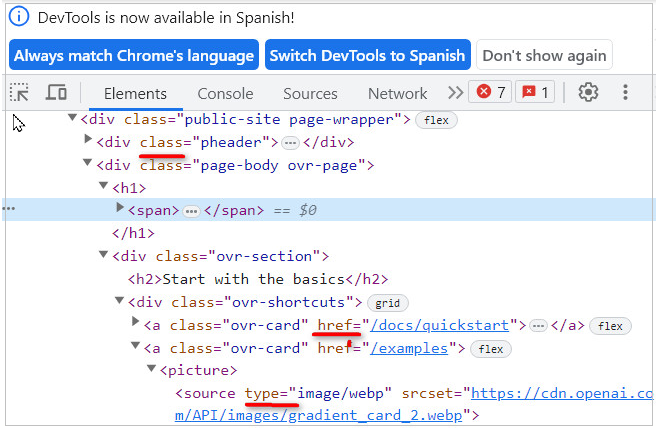Screen dimensions: 656x428
Task: Open DevTools settings gear
Action: (x=588, y=93)
